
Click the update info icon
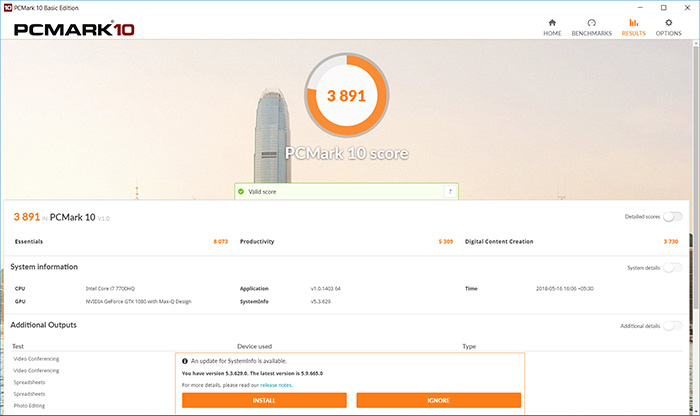(185, 361)
